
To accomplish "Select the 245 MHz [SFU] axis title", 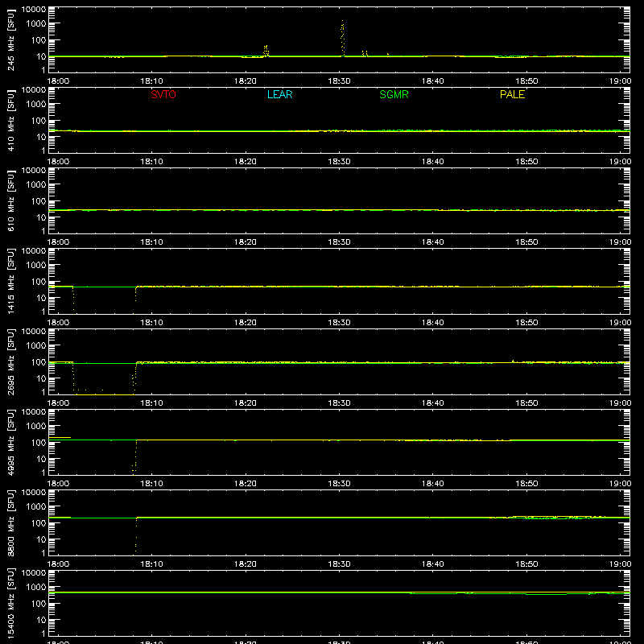I will click(x=10, y=40).
